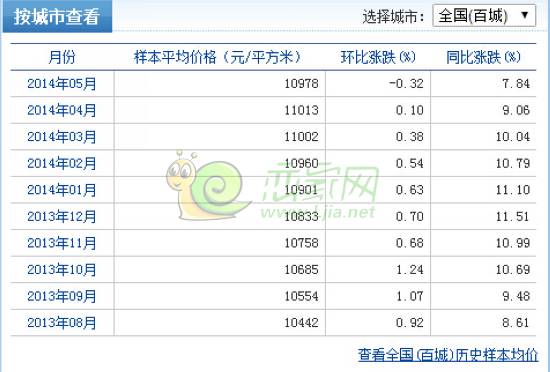Click average price value 11002

pyautogui.click(x=301, y=137)
